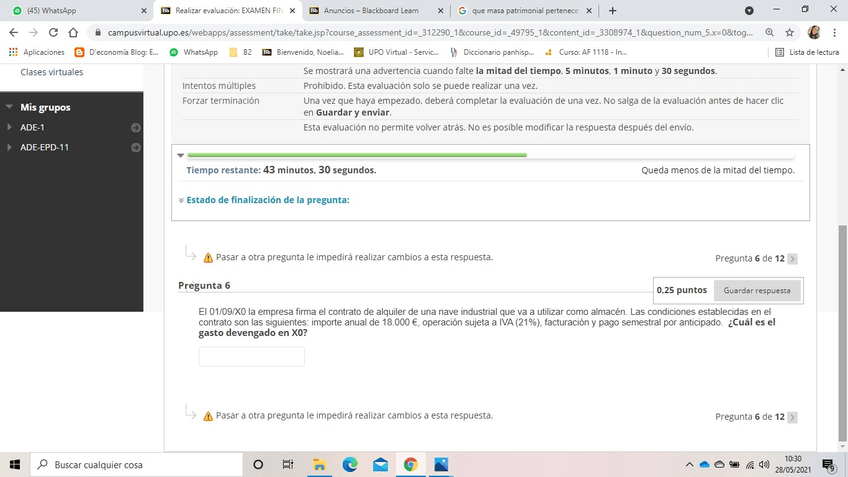Open the Clases virtuales sidebar link
The width and height of the screenshot is (848, 477).
pos(52,72)
